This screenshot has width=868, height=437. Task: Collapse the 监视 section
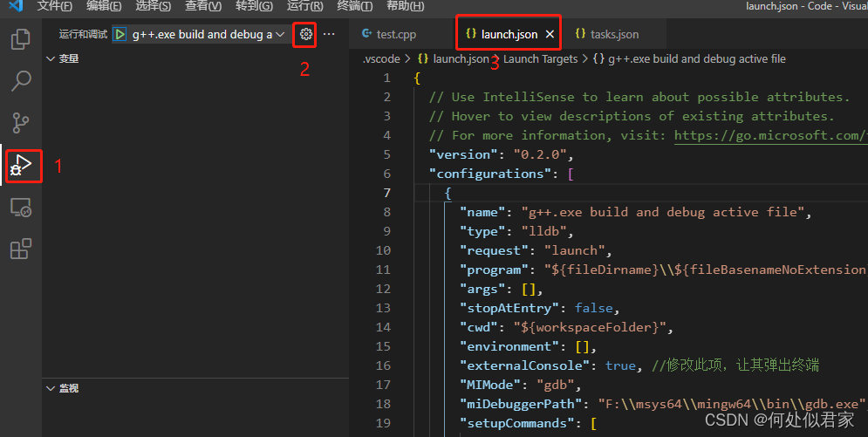(63, 388)
